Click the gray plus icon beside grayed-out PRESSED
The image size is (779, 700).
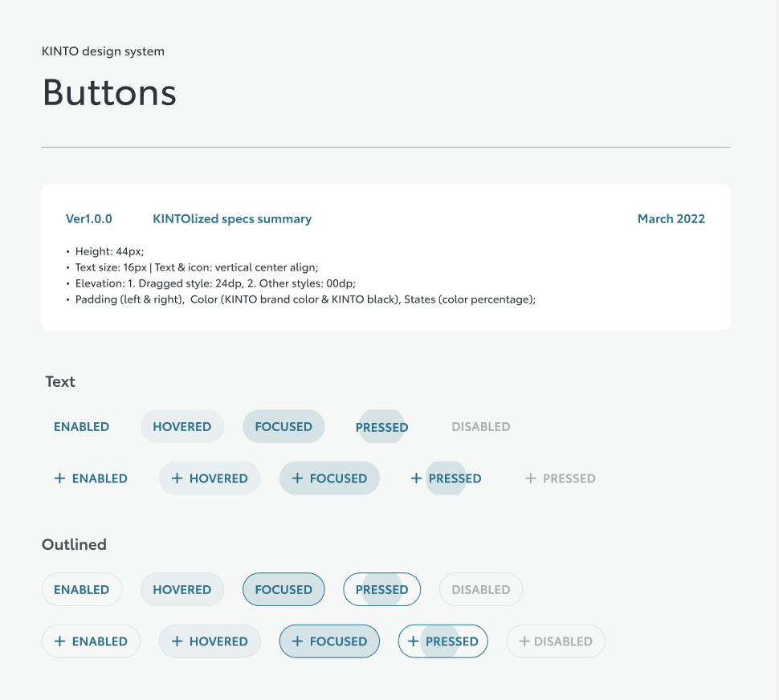(530, 478)
